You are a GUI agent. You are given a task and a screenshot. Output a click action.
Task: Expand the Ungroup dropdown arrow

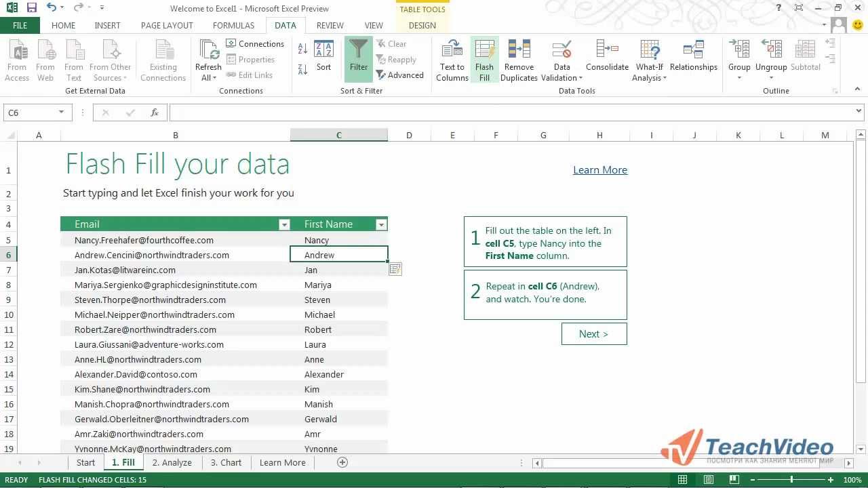(x=771, y=78)
